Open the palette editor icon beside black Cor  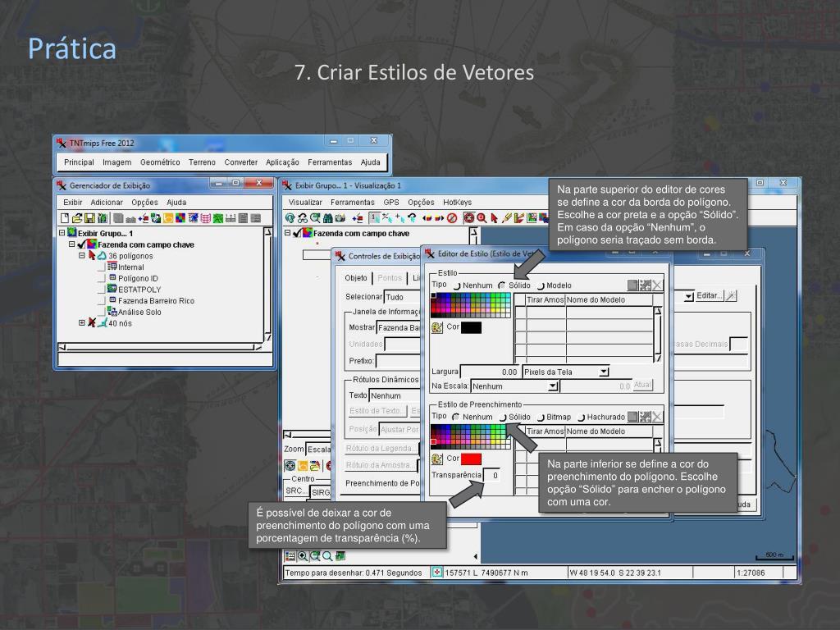click(x=437, y=327)
